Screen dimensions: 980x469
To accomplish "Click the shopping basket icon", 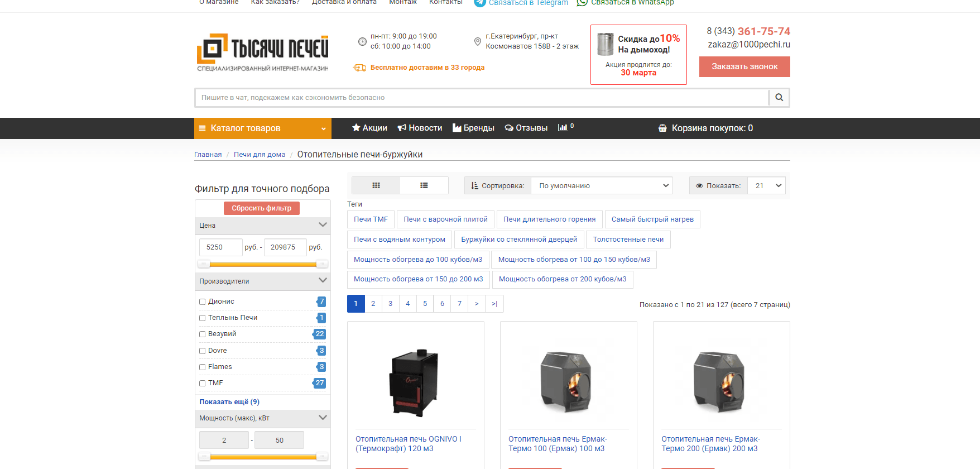I will 662,128.
